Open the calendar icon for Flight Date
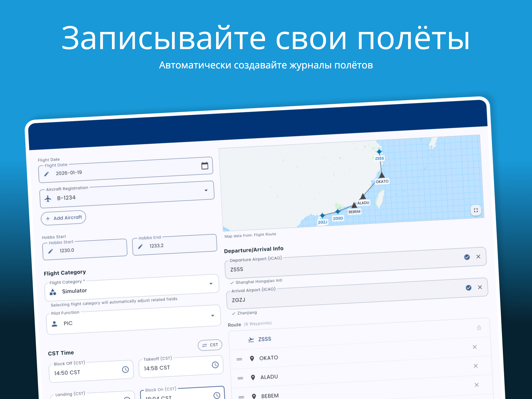 point(205,165)
